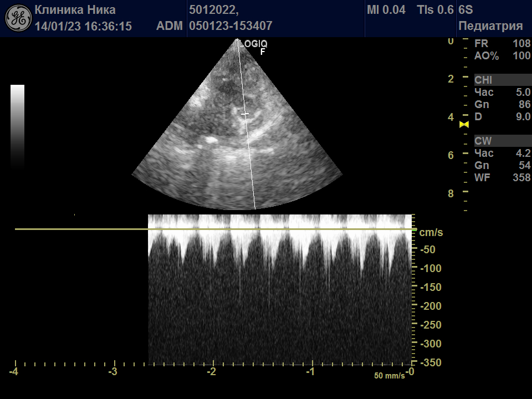The height and width of the screenshot is (399, 532).
Task: Click the '-50' velocity scale mark
Action: click(428, 250)
